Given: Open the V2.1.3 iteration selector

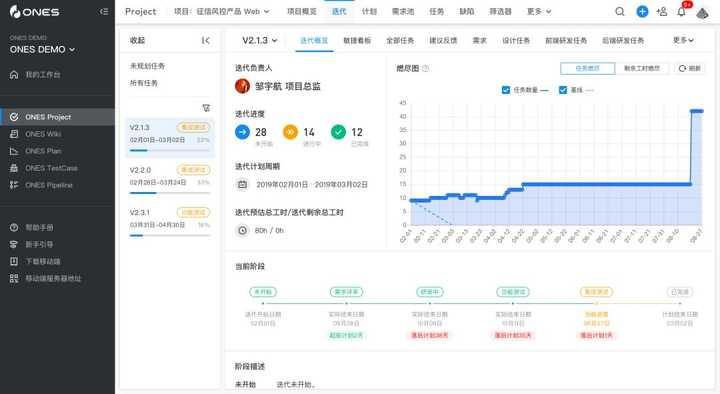Looking at the screenshot, I should 260,40.
